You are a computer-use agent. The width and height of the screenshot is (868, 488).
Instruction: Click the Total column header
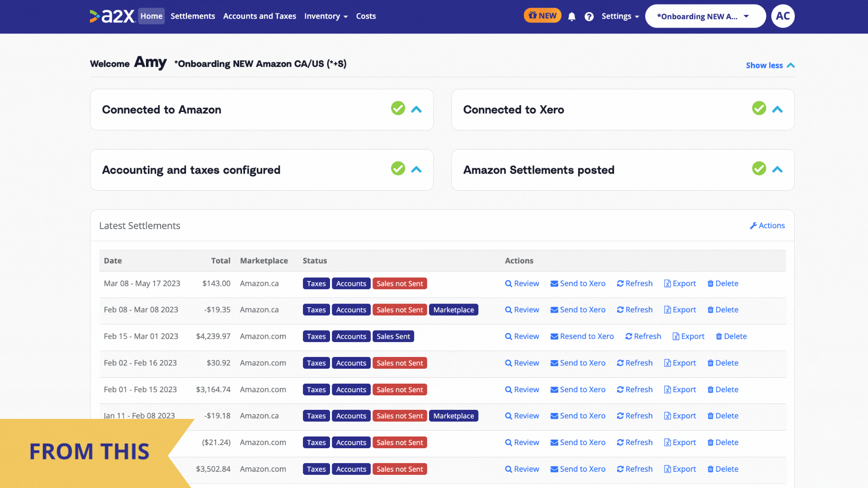point(221,261)
